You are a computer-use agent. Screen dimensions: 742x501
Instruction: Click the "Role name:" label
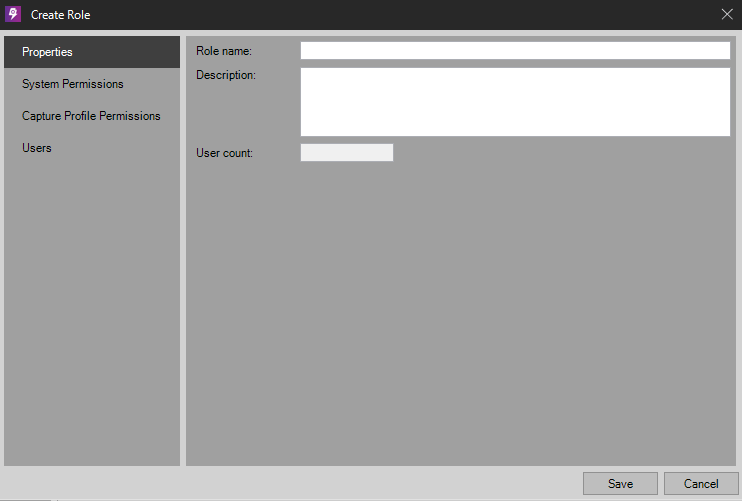(x=224, y=51)
